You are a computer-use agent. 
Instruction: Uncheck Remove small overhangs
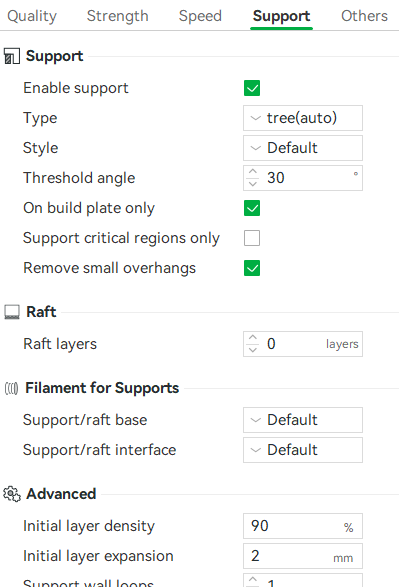[252, 268]
